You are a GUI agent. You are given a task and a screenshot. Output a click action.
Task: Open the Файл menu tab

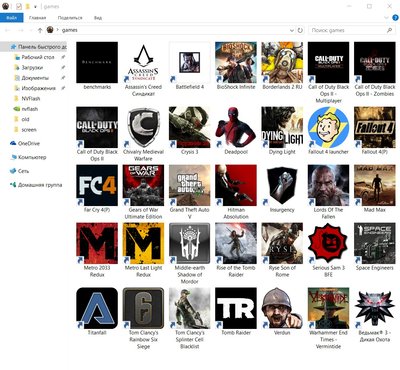click(12, 18)
